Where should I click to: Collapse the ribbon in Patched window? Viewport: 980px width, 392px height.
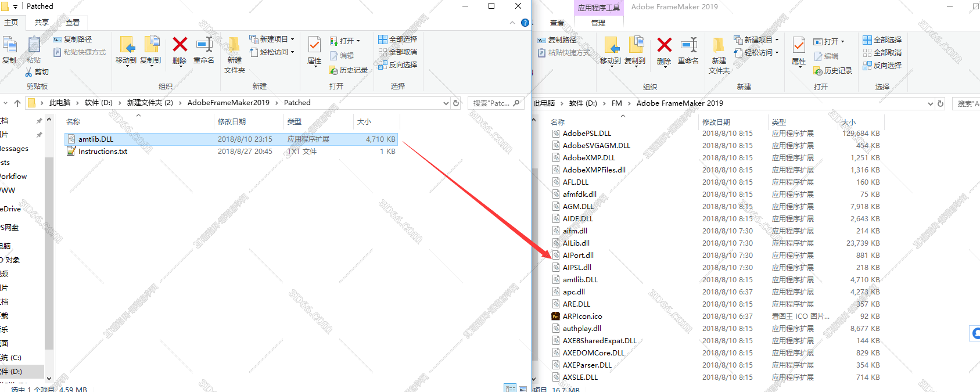pos(512,23)
